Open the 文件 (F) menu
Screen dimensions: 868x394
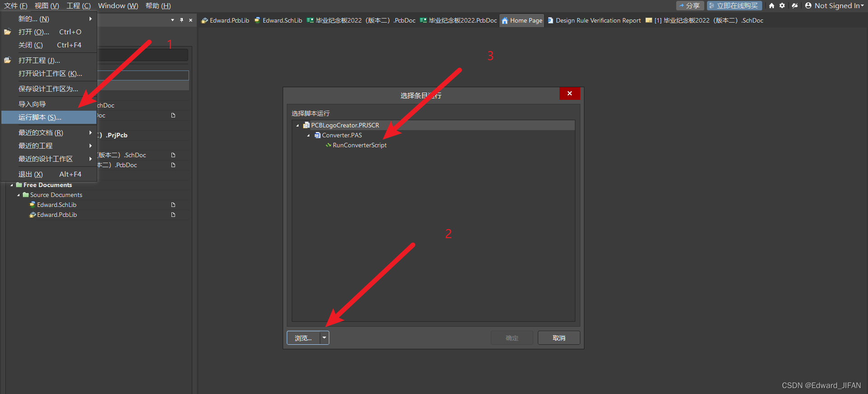tap(16, 6)
